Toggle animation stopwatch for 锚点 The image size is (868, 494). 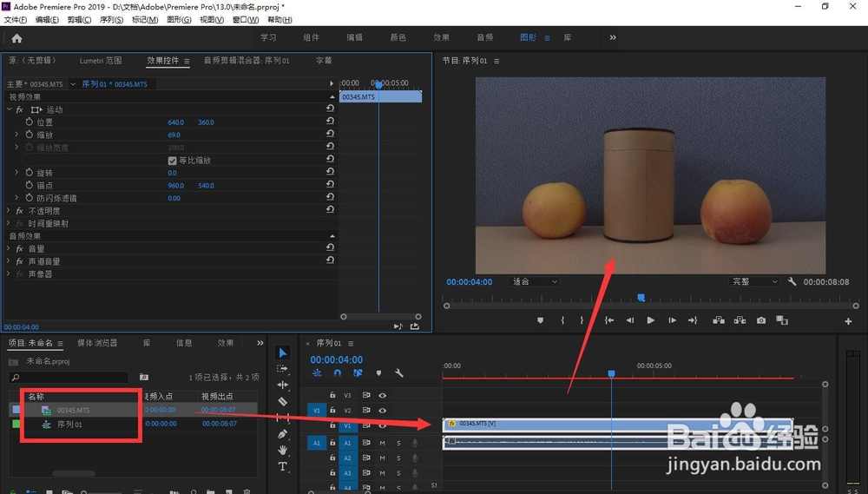(30, 185)
